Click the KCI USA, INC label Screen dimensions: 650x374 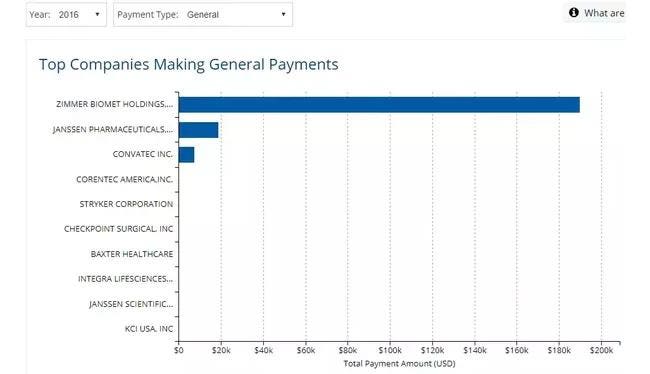click(x=149, y=329)
